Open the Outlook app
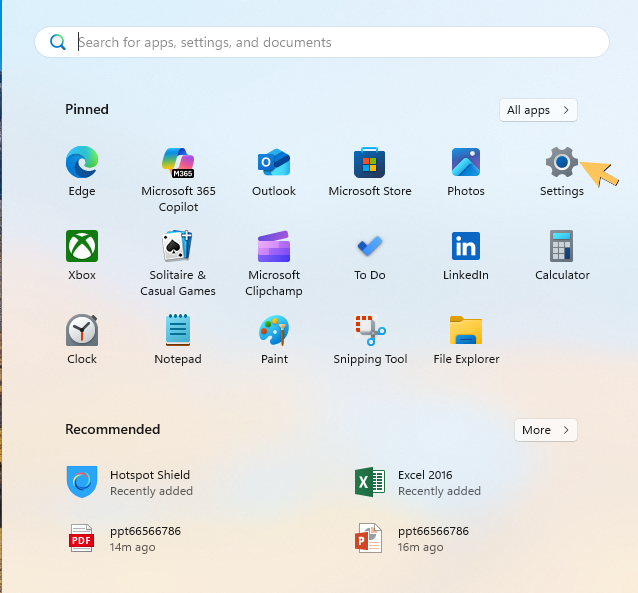Viewport: 638px width, 593px height. pyautogui.click(x=274, y=172)
